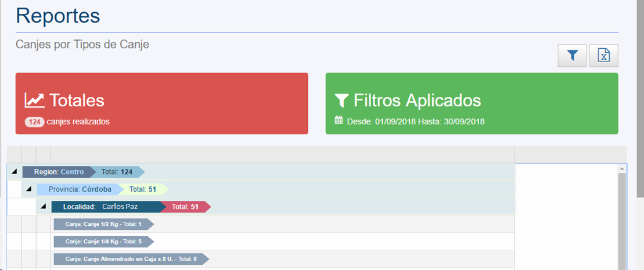Click the red Total: 51 tag
The height and width of the screenshot is (270, 644).
point(185,207)
